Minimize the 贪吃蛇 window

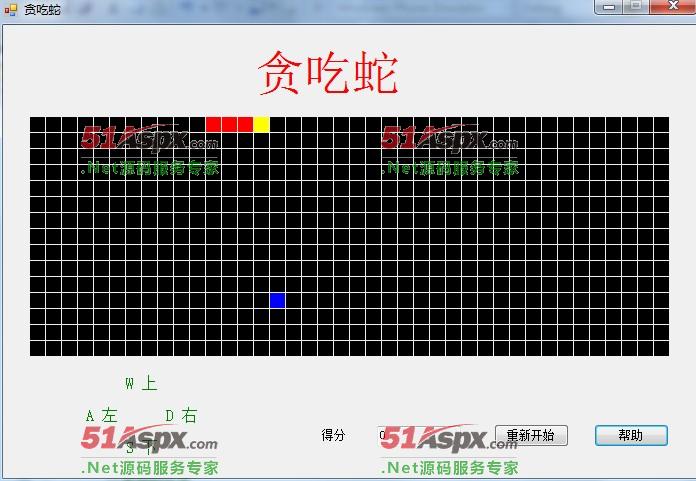609,6
